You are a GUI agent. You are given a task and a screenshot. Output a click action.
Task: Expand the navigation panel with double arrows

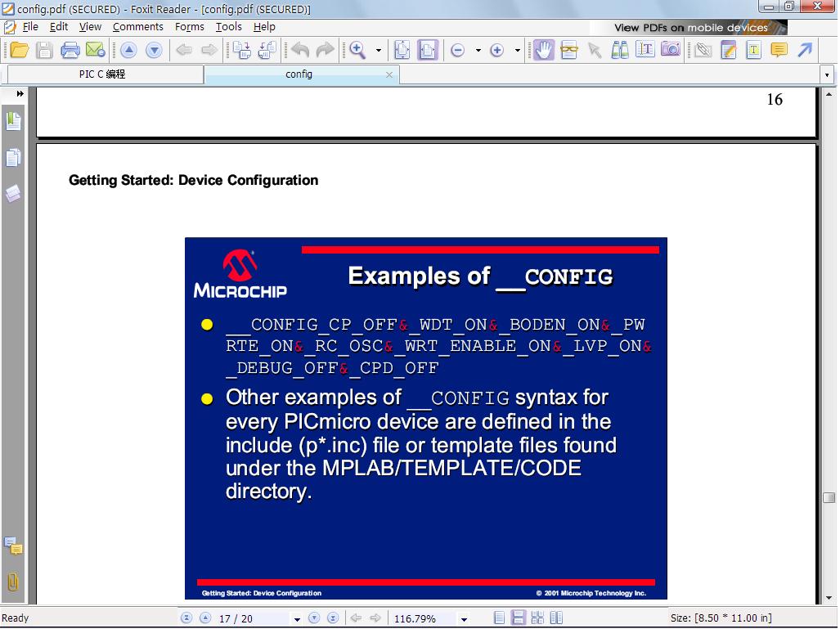20,94
